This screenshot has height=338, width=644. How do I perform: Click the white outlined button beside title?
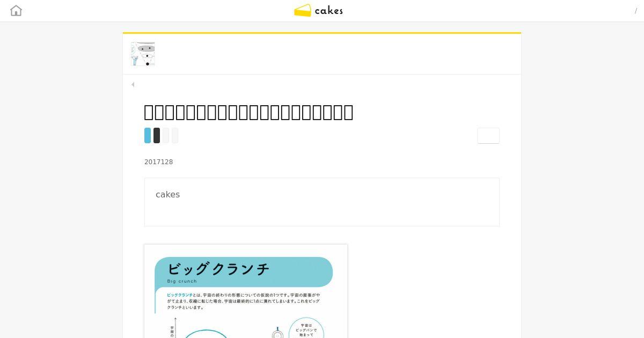coord(488,136)
